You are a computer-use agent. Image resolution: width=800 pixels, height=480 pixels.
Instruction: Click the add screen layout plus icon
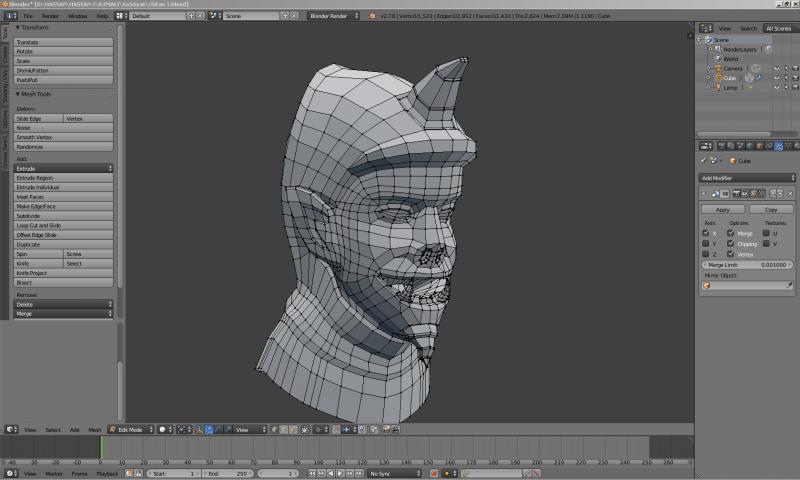190,16
